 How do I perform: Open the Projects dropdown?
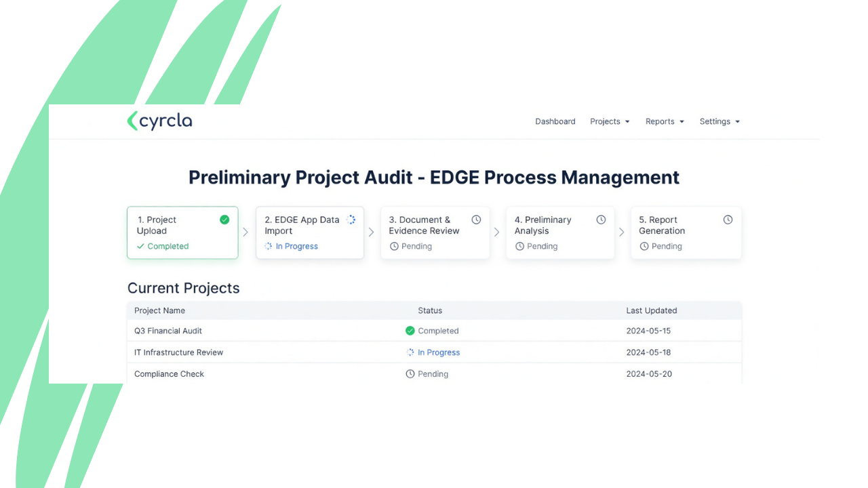(x=609, y=121)
